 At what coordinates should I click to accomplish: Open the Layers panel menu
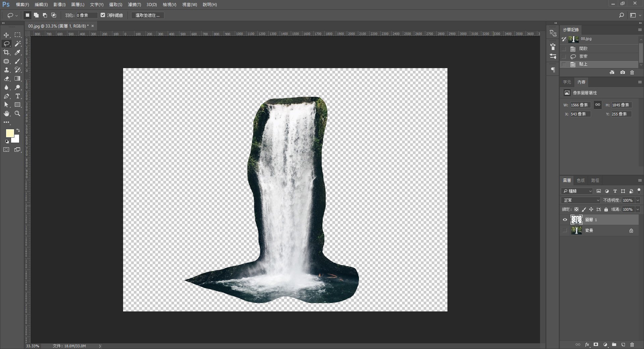click(x=640, y=181)
